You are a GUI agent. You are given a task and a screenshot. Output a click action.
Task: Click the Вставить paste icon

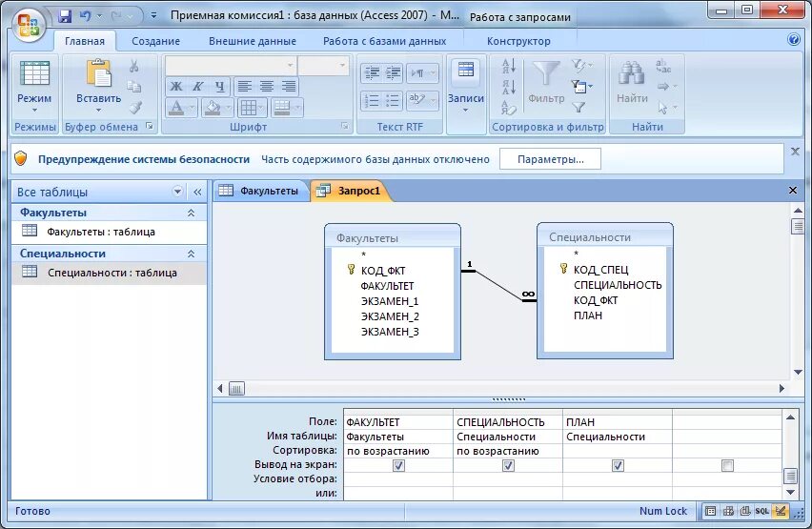click(x=98, y=73)
